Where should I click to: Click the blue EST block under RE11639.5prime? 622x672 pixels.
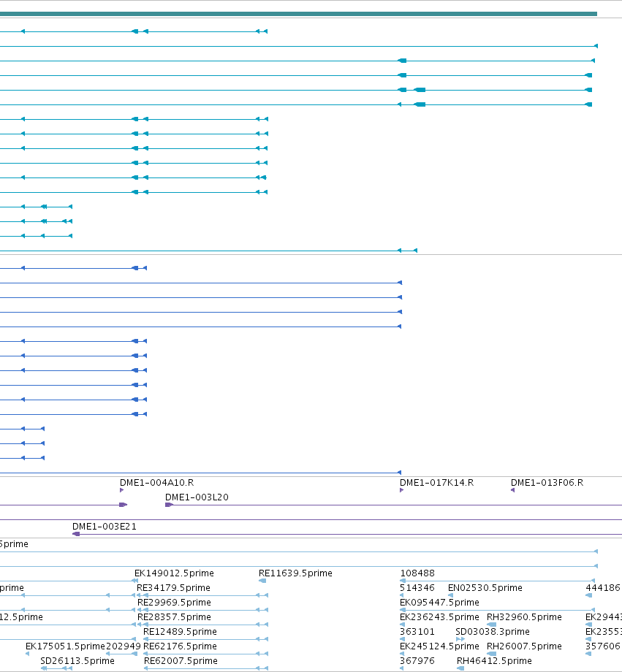[262, 580]
